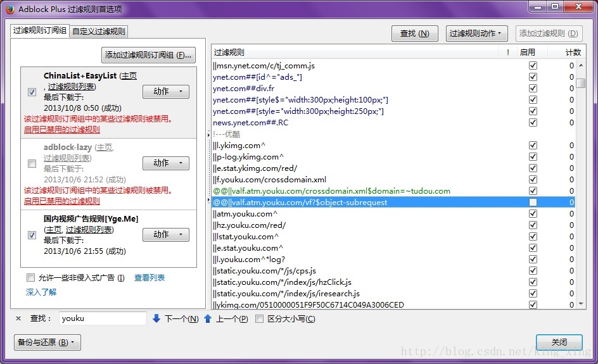Click the Firefox icon in the title bar
598x364 pixels.
click(10, 9)
